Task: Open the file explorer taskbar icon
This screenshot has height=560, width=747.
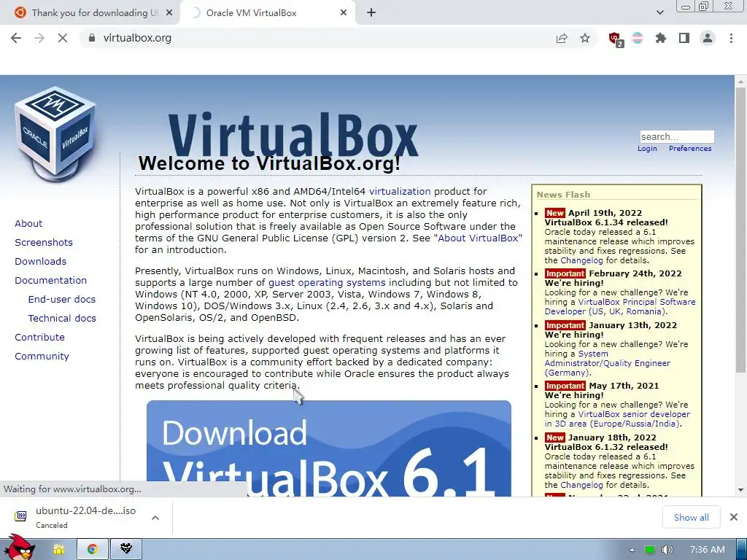Action: point(59,550)
